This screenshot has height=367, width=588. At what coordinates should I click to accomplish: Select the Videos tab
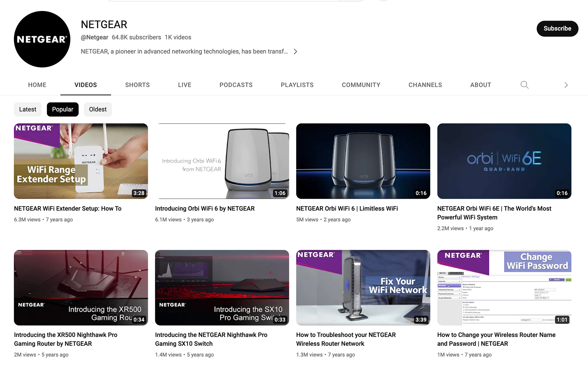85,85
